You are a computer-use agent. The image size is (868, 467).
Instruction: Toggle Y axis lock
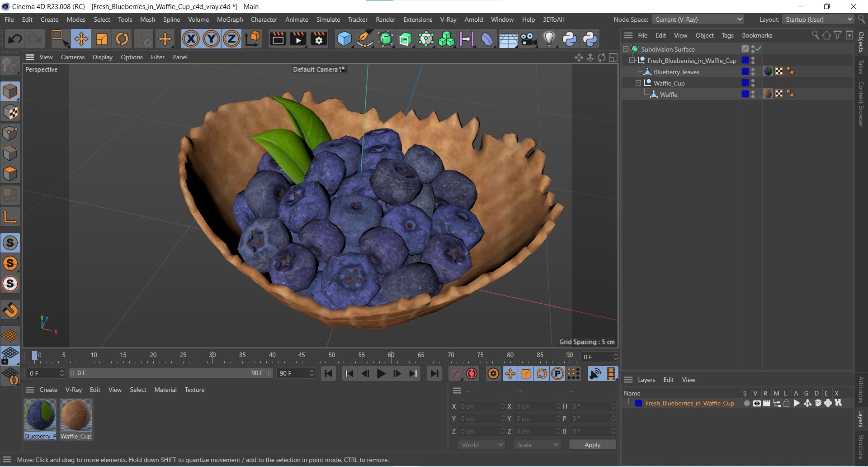(x=212, y=39)
